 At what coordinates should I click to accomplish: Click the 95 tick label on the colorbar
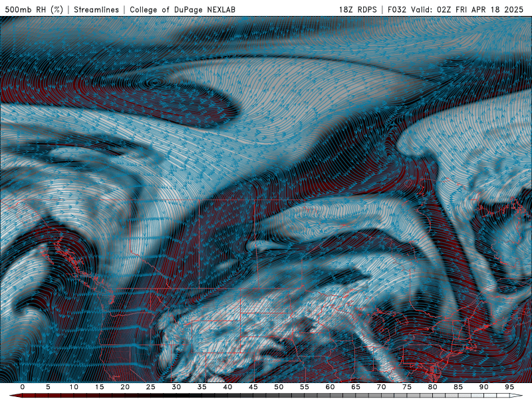[509, 387]
